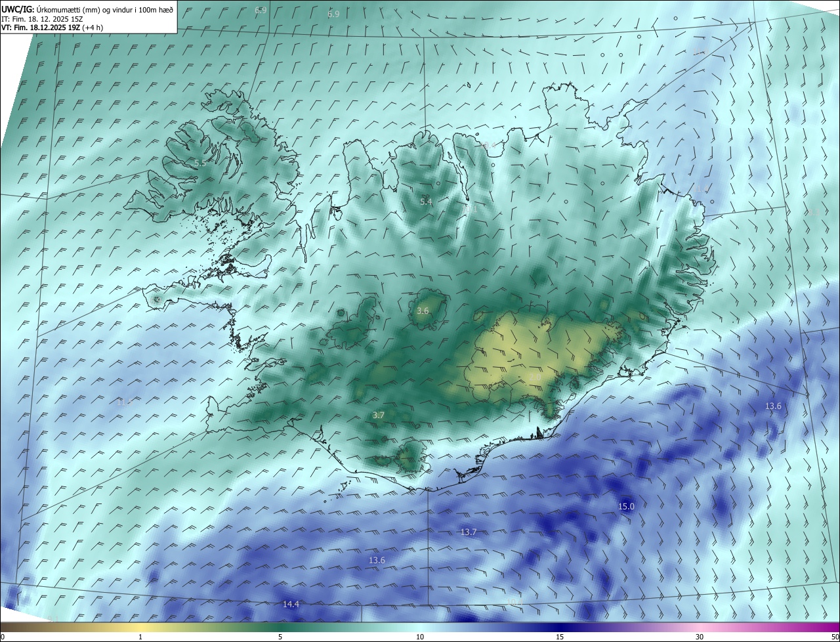Click the "IT: Fim. 18. 12. 2025 15Z" line
Image resolution: width=840 pixels, height=642 pixels.
[x=41, y=19]
